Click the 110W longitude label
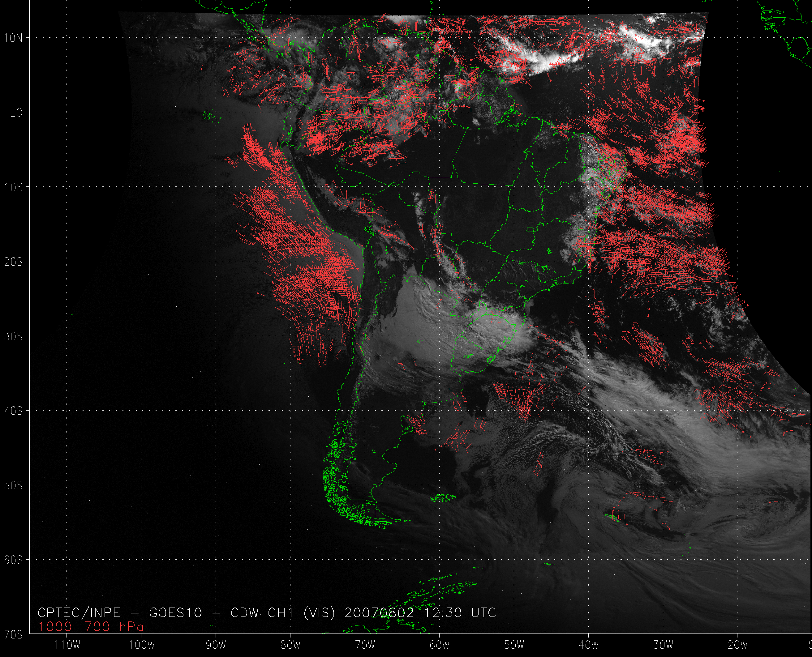Viewport: 812px width, 657px height. [x=67, y=645]
